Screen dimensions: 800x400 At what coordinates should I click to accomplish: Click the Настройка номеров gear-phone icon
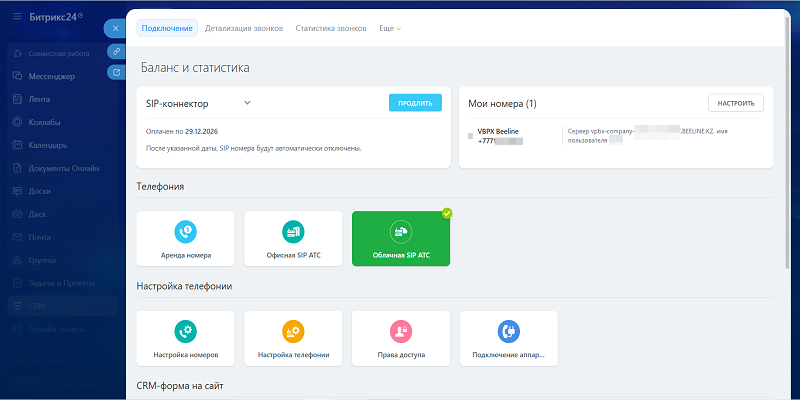tap(185, 332)
